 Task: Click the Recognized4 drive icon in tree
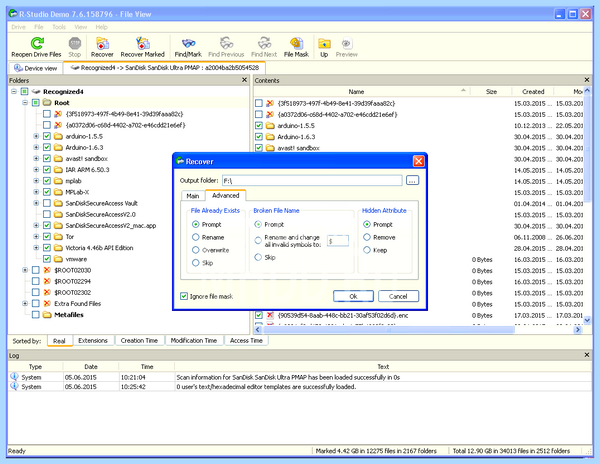[36, 91]
